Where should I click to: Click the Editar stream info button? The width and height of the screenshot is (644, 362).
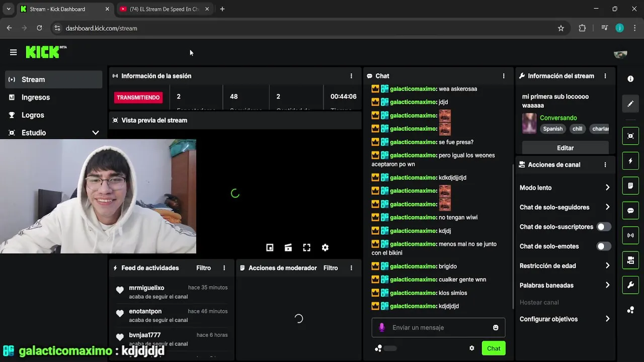click(x=565, y=148)
